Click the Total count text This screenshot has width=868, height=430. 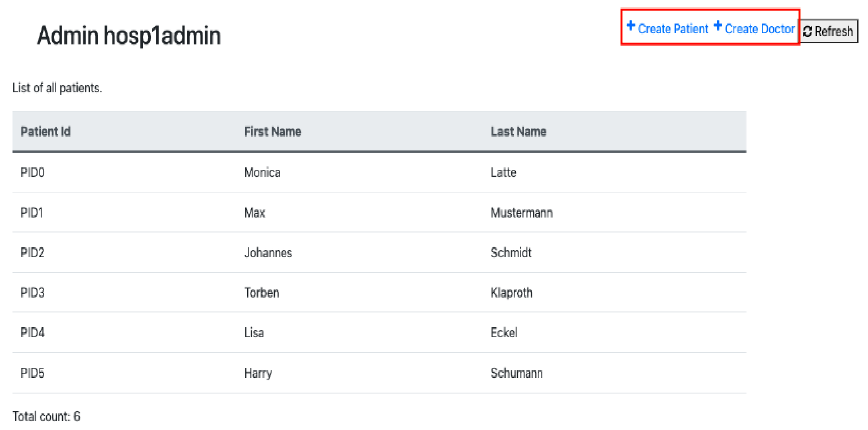pyautogui.click(x=46, y=416)
